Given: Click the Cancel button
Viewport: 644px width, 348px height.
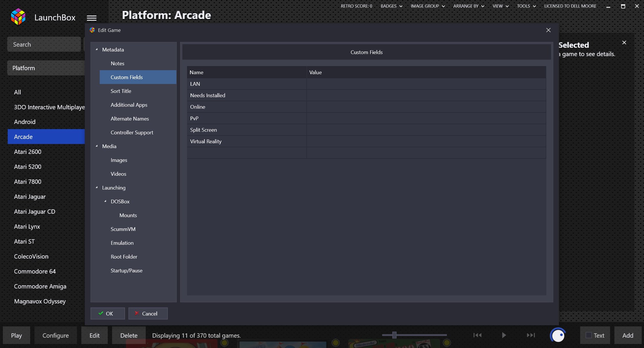Looking at the screenshot, I should click(148, 313).
